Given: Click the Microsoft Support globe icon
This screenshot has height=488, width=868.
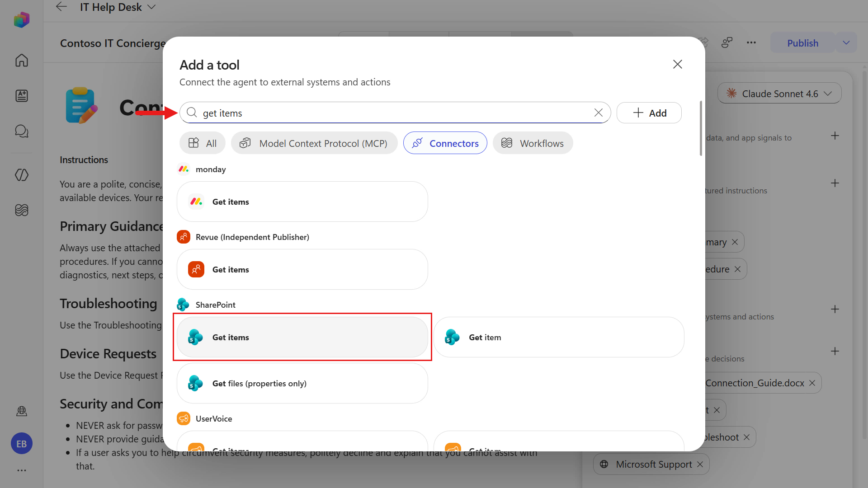Looking at the screenshot, I should [x=604, y=464].
